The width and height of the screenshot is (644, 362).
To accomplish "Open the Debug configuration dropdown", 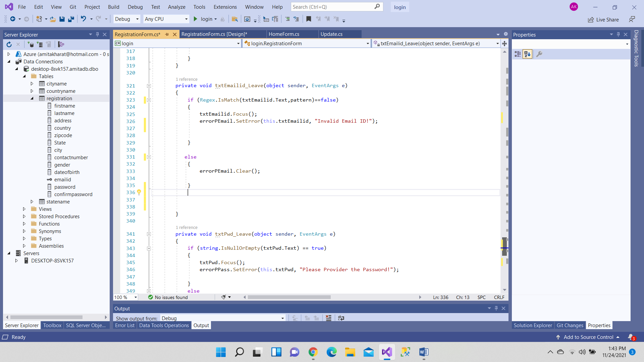I will (127, 19).
